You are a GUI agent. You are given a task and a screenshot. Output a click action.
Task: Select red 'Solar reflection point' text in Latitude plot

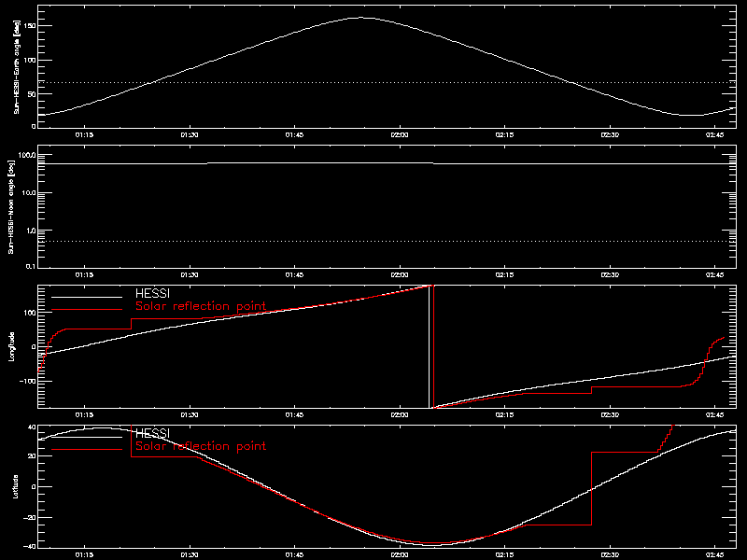[201, 446]
